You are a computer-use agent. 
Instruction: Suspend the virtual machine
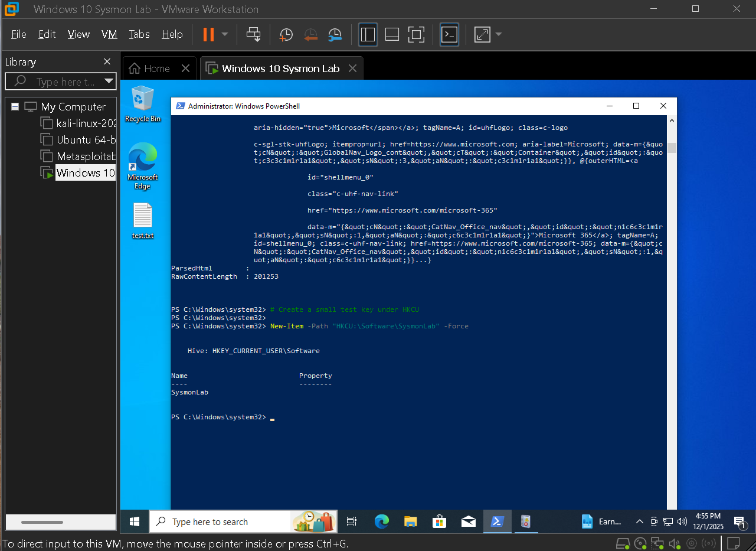pyautogui.click(x=210, y=34)
